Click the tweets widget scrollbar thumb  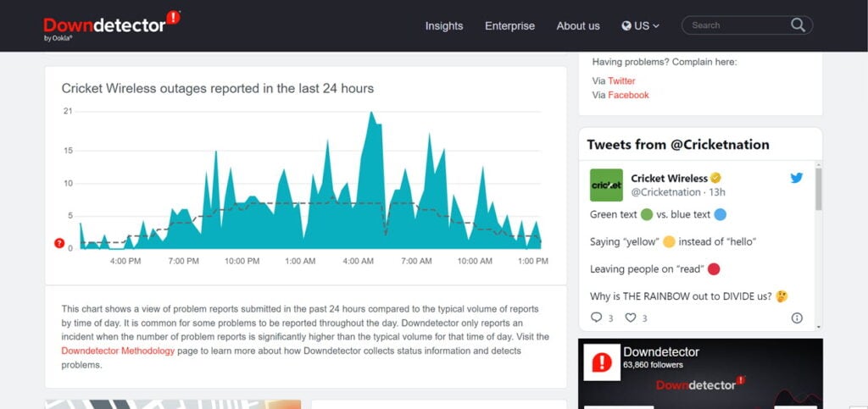pos(818,189)
